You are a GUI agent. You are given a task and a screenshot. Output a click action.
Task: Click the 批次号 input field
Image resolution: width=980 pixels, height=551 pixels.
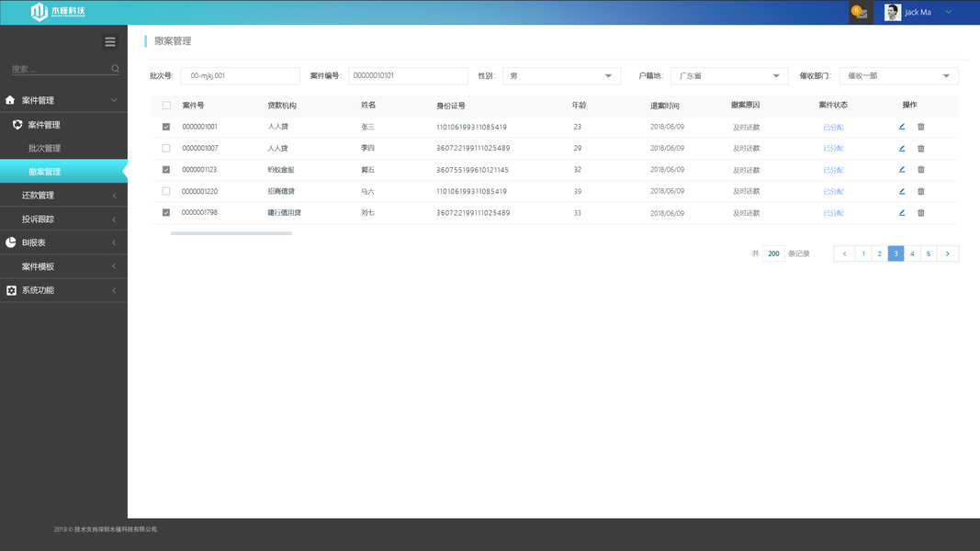240,76
